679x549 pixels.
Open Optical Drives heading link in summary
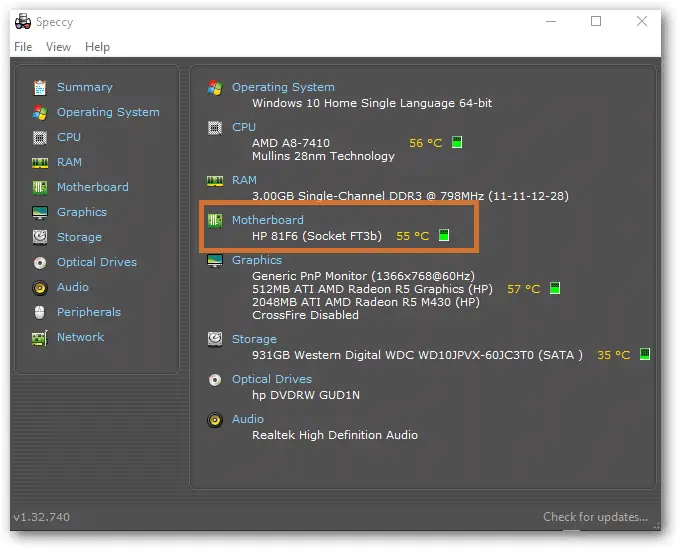[272, 379]
